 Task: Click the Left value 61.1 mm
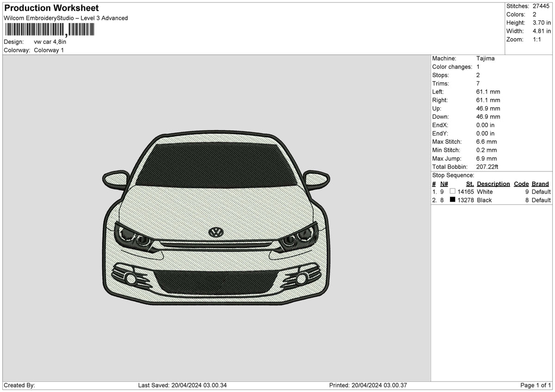click(x=488, y=92)
